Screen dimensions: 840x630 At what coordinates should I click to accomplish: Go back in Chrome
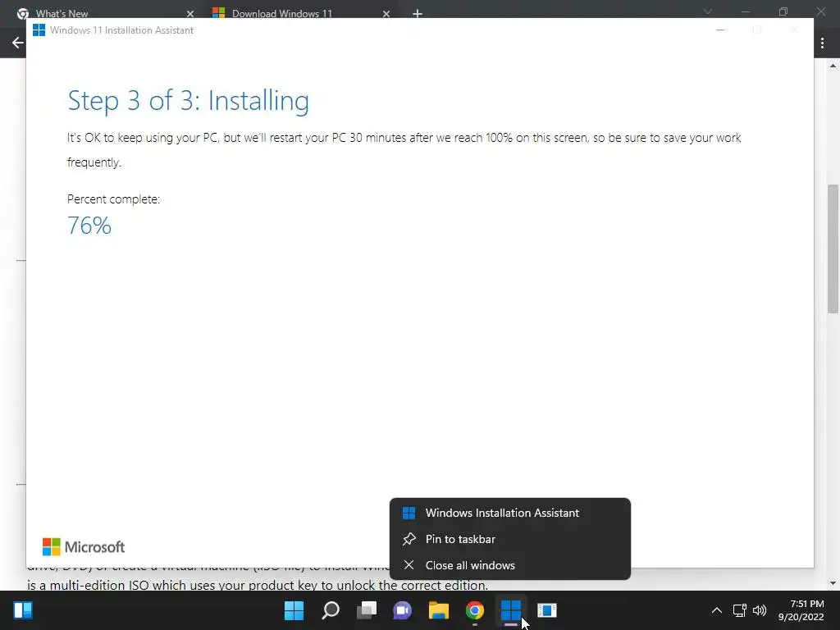[18, 43]
